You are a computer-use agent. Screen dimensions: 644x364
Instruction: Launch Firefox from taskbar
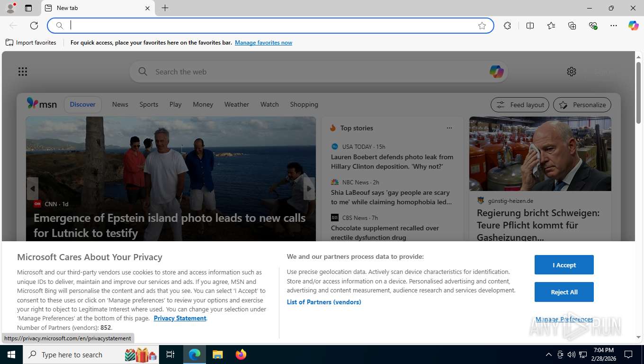coord(241,355)
